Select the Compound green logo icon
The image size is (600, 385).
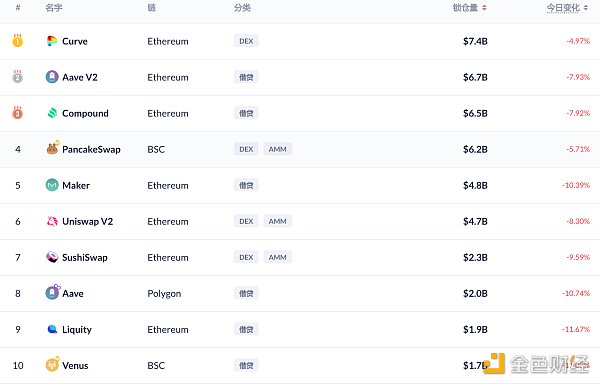point(52,113)
